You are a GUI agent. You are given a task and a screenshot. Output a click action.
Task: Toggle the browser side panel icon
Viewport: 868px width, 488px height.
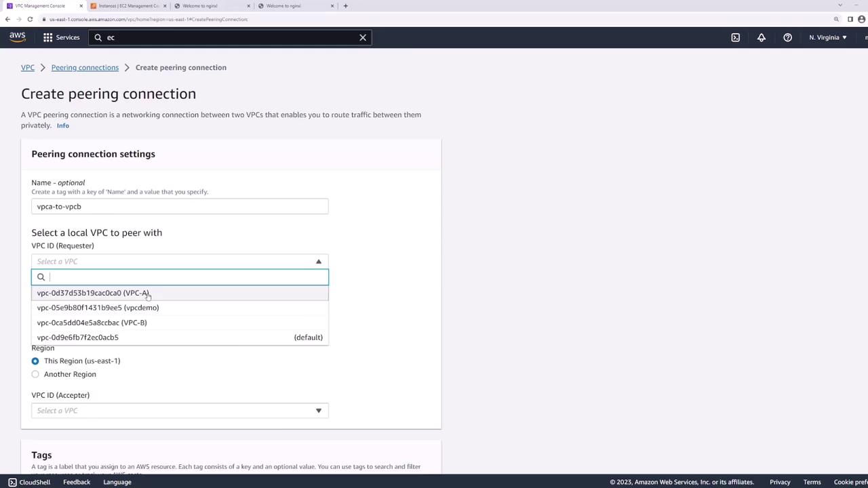pyautogui.click(x=850, y=19)
